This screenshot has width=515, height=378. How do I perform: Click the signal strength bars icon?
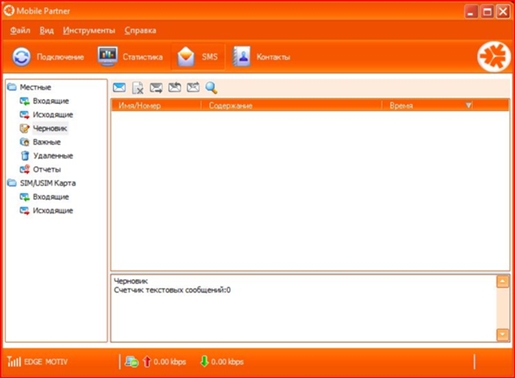pyautogui.click(x=14, y=361)
